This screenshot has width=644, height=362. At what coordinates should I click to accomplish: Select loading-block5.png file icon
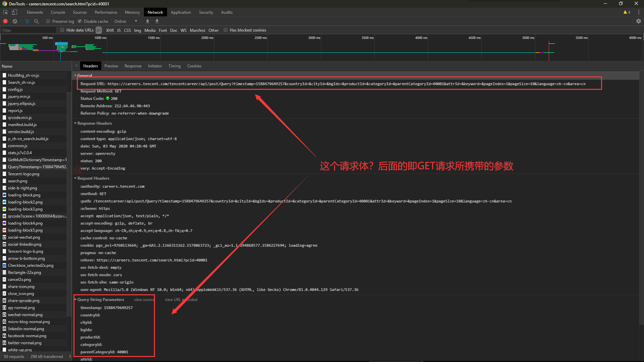4,230
